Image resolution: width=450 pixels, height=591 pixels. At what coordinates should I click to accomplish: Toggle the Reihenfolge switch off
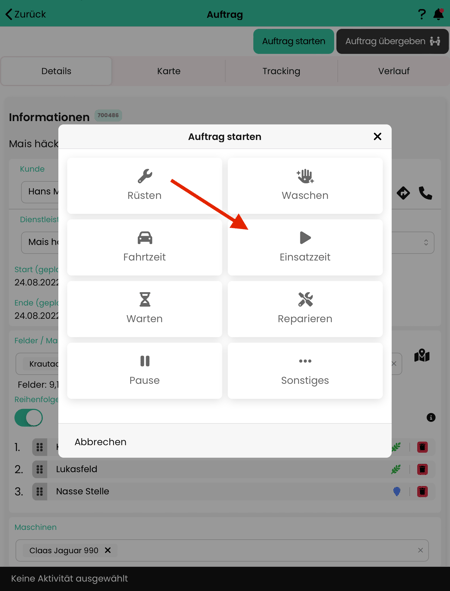29,418
